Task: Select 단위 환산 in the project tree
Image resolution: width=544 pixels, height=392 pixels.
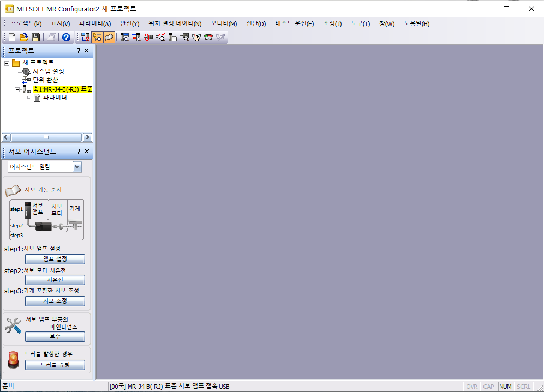Action: click(x=45, y=80)
